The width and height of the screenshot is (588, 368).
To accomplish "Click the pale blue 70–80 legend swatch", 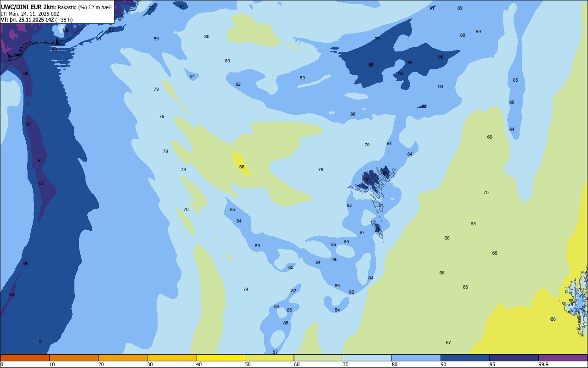I will tap(367, 357).
